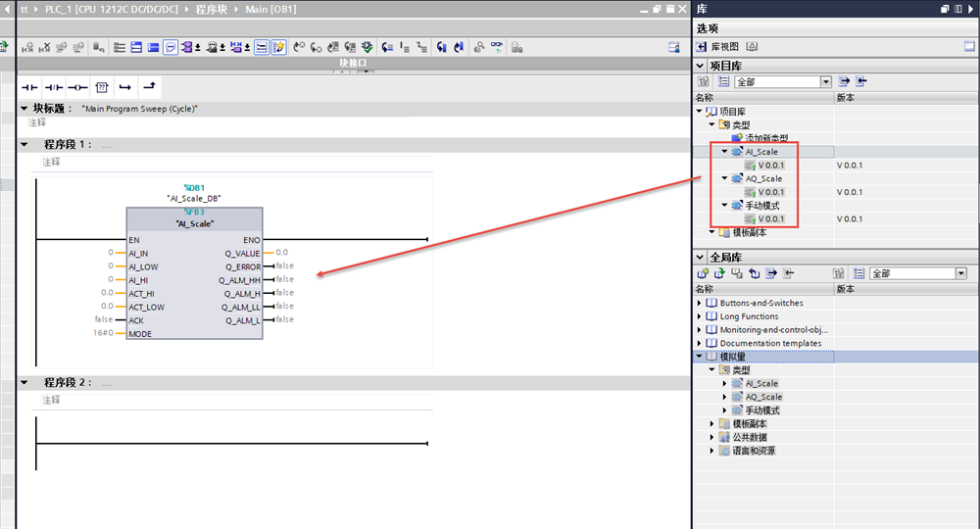Insert an empty box instruction
980x529 pixels.
point(102,87)
